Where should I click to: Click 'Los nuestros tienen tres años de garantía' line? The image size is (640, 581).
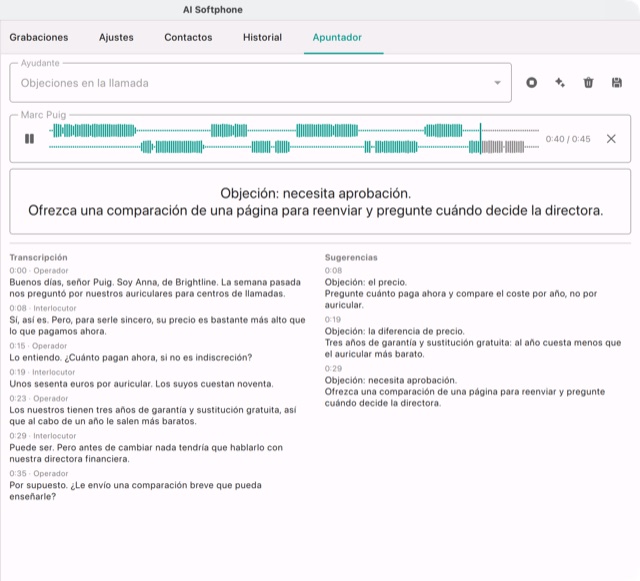[153, 415]
